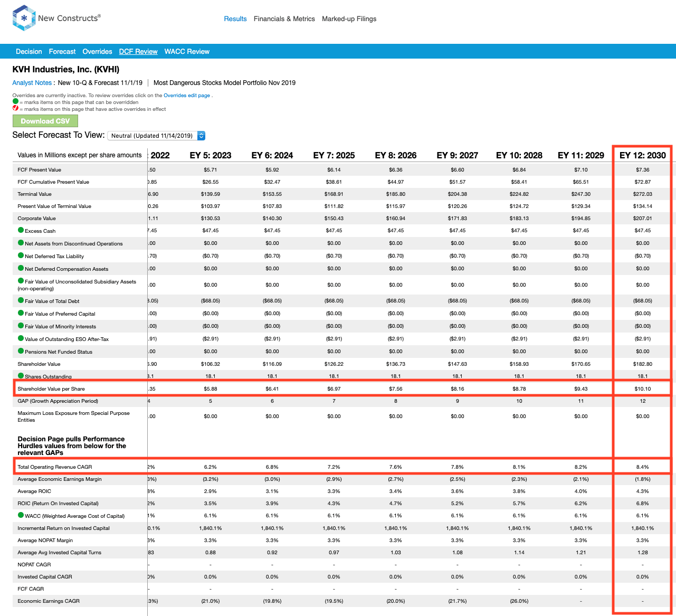The width and height of the screenshot is (676, 616).
Task: Click the $10.10 shareholder value cell
Action: 643,389
